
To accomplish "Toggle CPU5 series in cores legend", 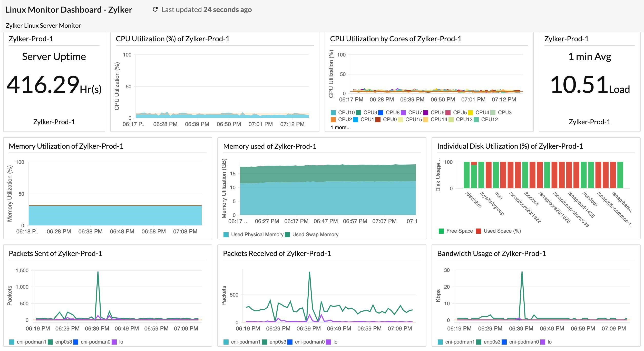I will [456, 112].
